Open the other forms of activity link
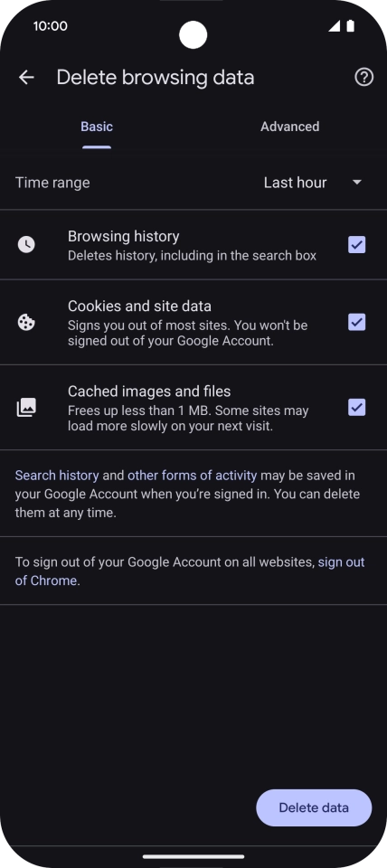The width and height of the screenshot is (387, 868). pos(192,476)
